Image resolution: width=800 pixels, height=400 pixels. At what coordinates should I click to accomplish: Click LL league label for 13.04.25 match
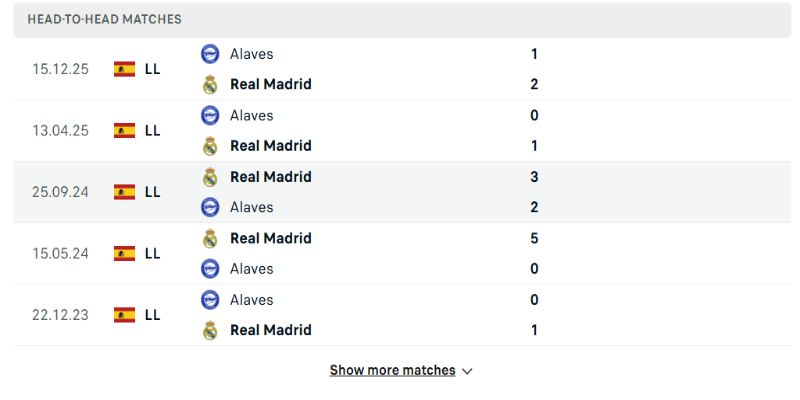(x=153, y=130)
